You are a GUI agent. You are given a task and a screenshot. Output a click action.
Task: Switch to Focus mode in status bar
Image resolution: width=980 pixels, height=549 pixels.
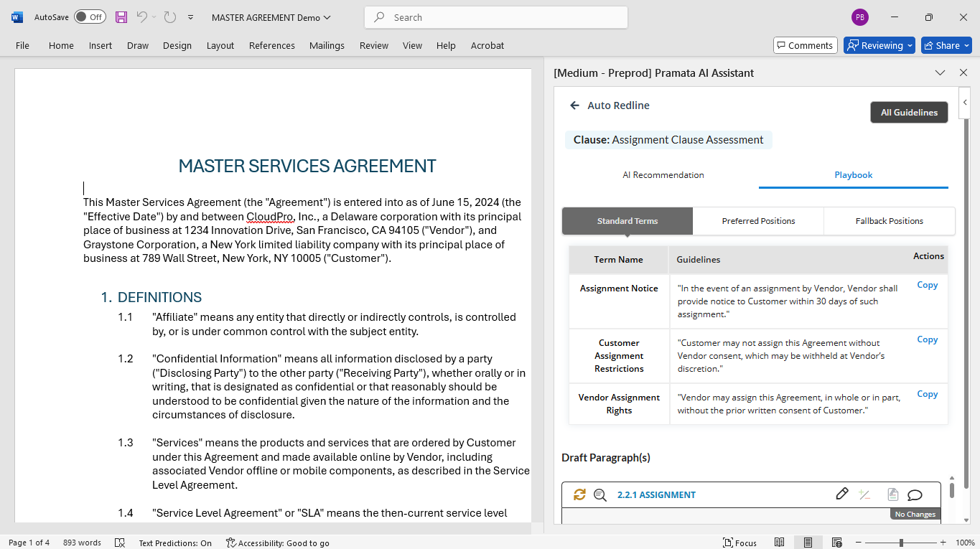[x=739, y=543]
